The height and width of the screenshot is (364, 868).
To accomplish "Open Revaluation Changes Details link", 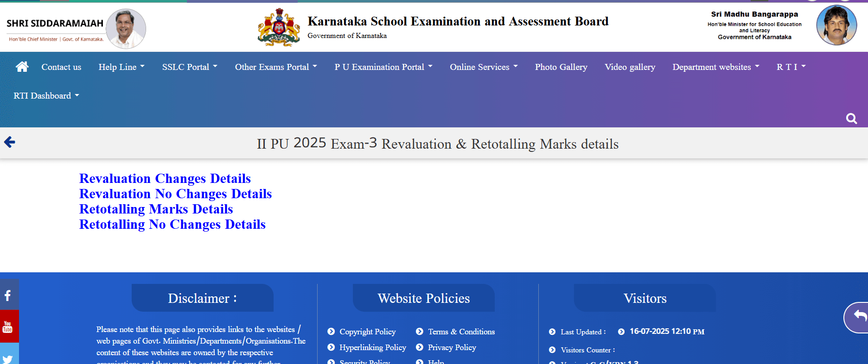I will point(165,178).
